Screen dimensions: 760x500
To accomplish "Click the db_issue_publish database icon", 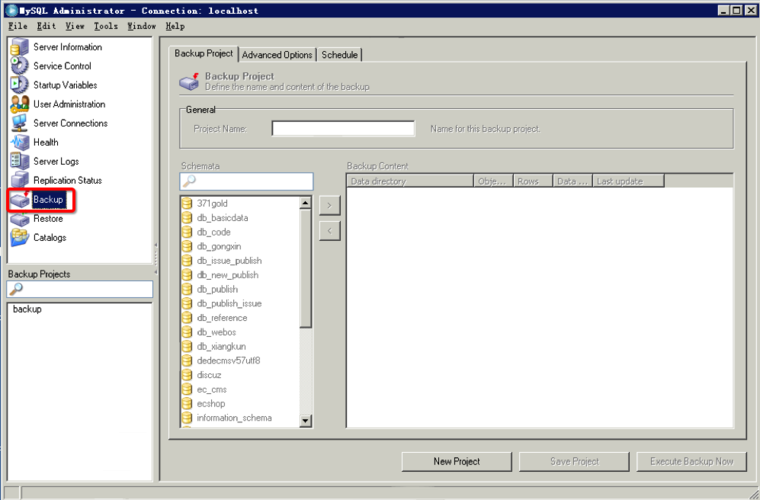I will pyautogui.click(x=187, y=261).
